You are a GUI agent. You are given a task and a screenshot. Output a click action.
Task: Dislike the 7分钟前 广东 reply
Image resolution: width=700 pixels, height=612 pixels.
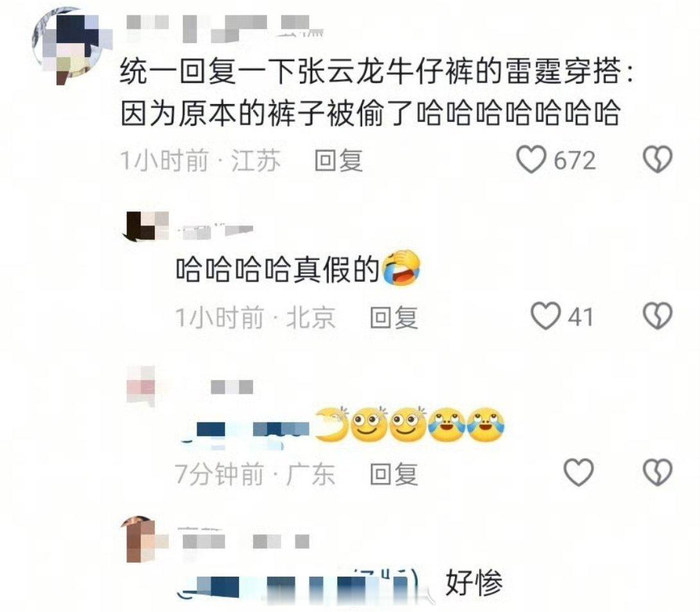(x=657, y=472)
